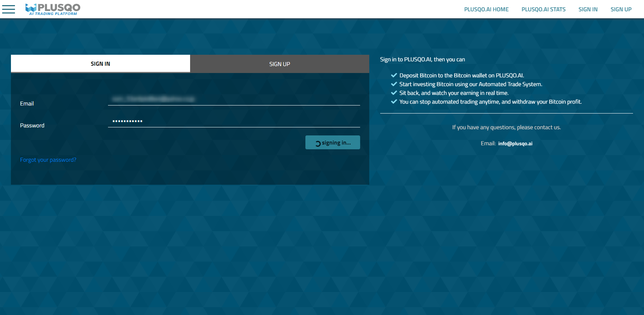Click the 'Password' field label

click(32, 126)
